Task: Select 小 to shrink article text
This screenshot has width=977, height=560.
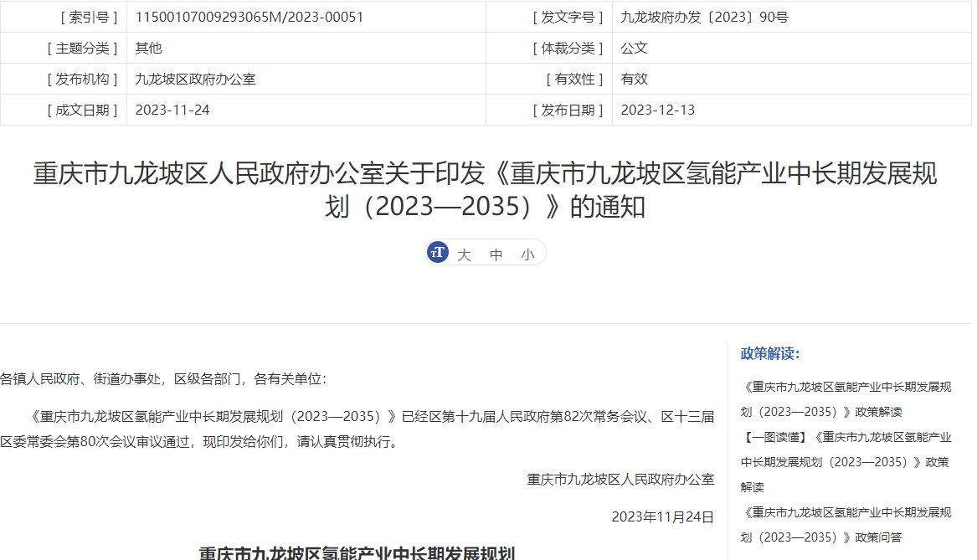Action: (528, 254)
